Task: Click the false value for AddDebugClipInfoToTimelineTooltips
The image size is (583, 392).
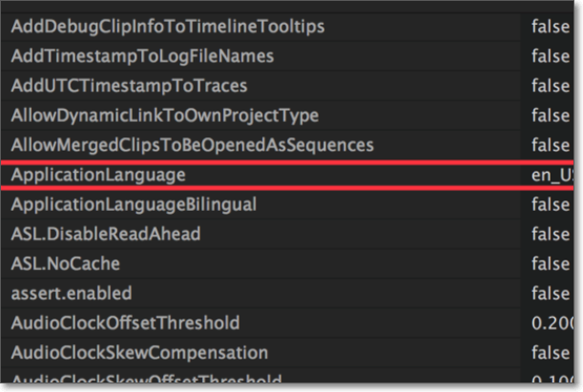Action: click(551, 27)
